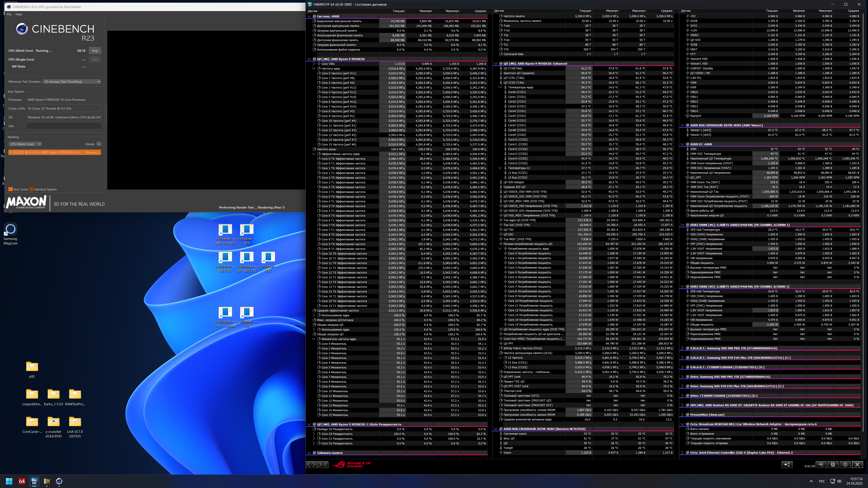Viewport: 868px width, 488px height.
Task: Click the reset clock icon in HWiNFO
Action: pos(821,465)
